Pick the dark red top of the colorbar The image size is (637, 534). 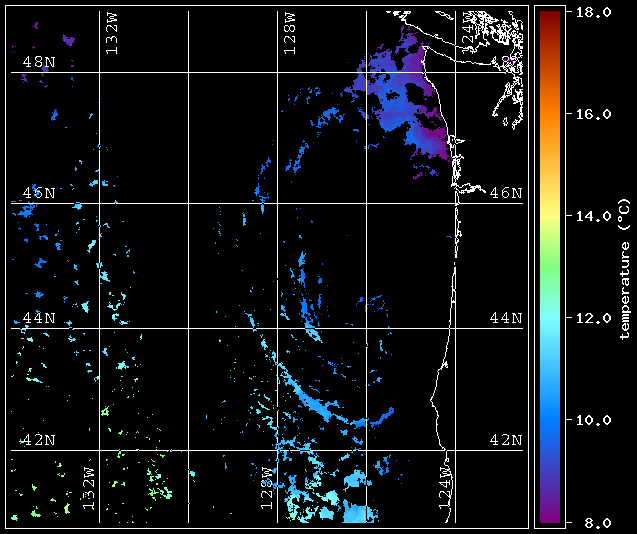pos(549,14)
